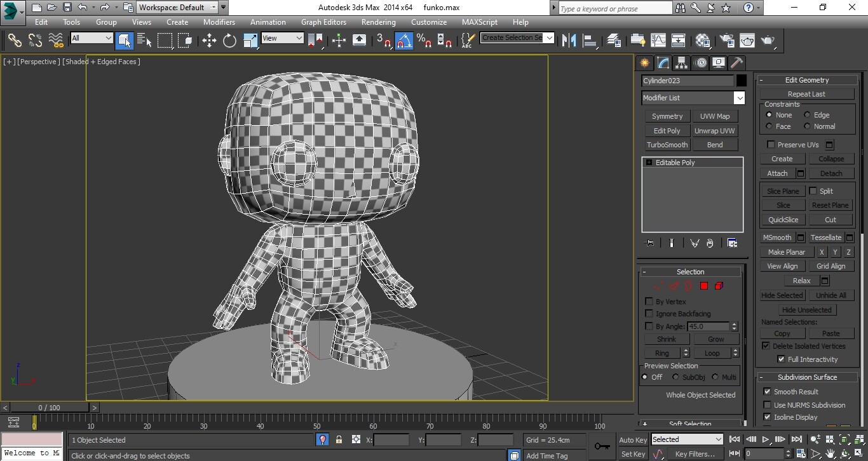Click the Attach button
This screenshot has height=461, width=868.
(776, 173)
